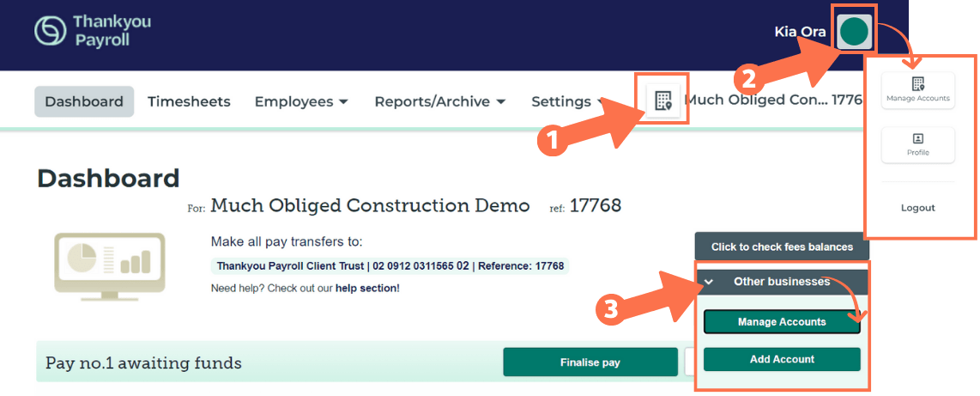
Task: Open Profile tile in the avatar popup
Action: coord(917,144)
